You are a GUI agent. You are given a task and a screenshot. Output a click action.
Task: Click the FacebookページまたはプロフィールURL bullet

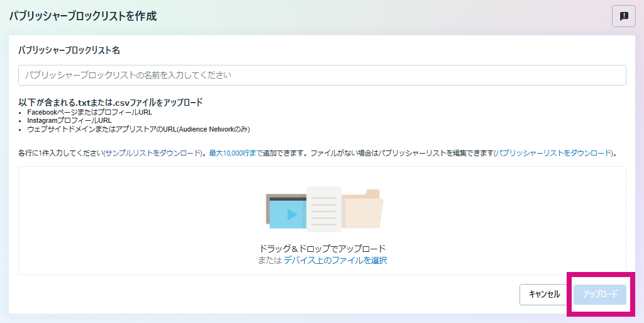click(89, 112)
